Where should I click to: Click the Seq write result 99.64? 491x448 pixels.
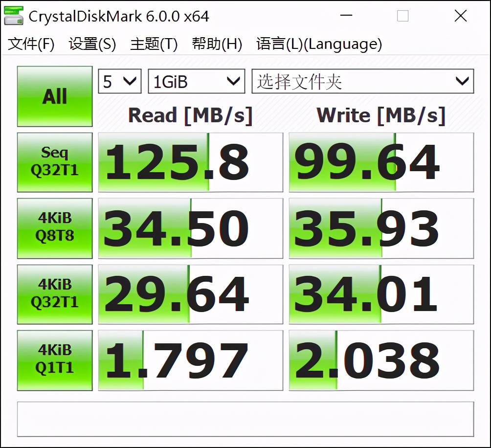[x=381, y=162]
